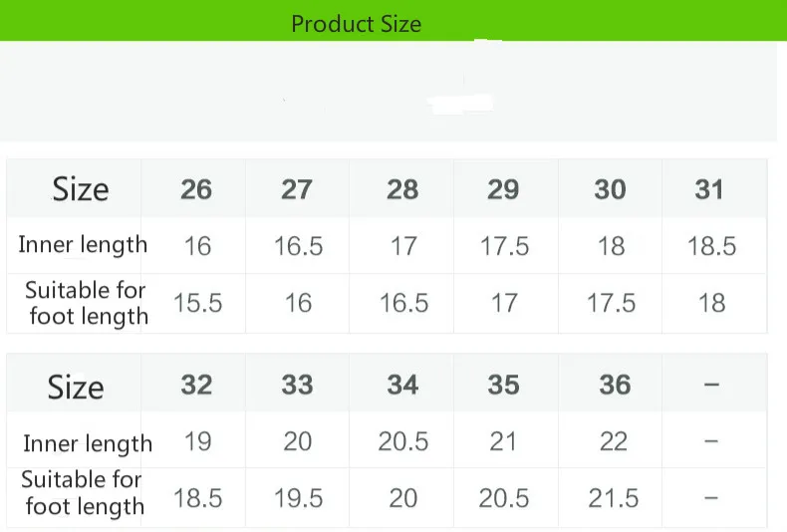Screen dimensions: 787x532
Task: Choose size 29 in first table
Action: (503, 189)
